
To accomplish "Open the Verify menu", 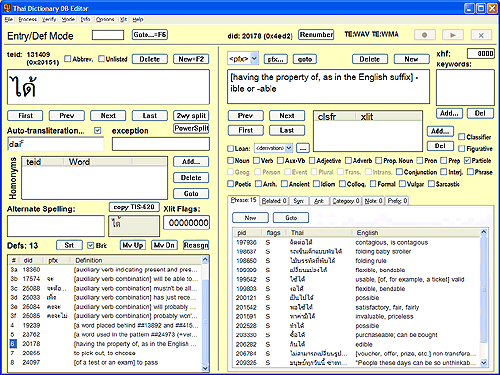I will point(49,19).
